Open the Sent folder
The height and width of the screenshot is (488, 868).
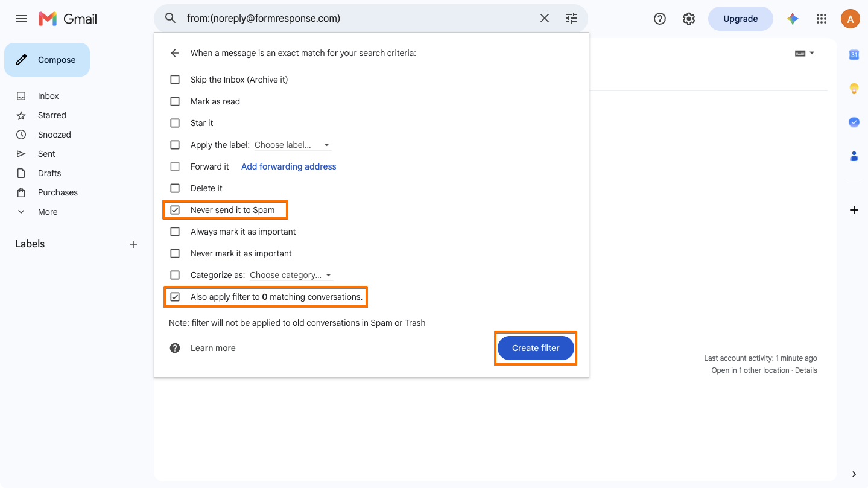[46, 154]
